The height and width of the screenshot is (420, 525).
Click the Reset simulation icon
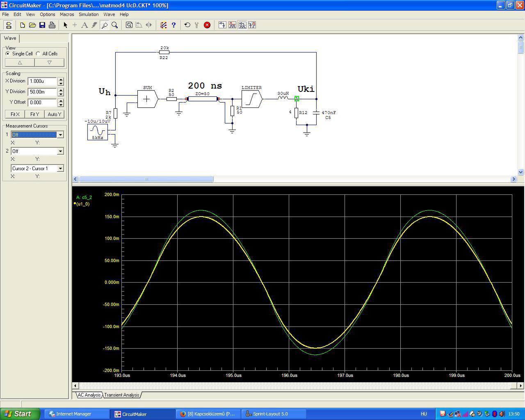187,25
